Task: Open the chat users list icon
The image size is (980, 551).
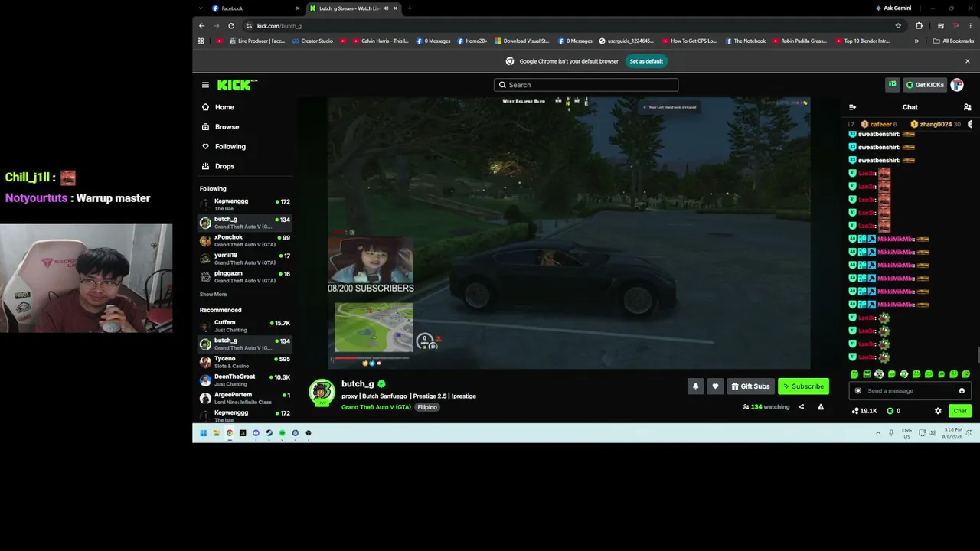Action: point(968,107)
